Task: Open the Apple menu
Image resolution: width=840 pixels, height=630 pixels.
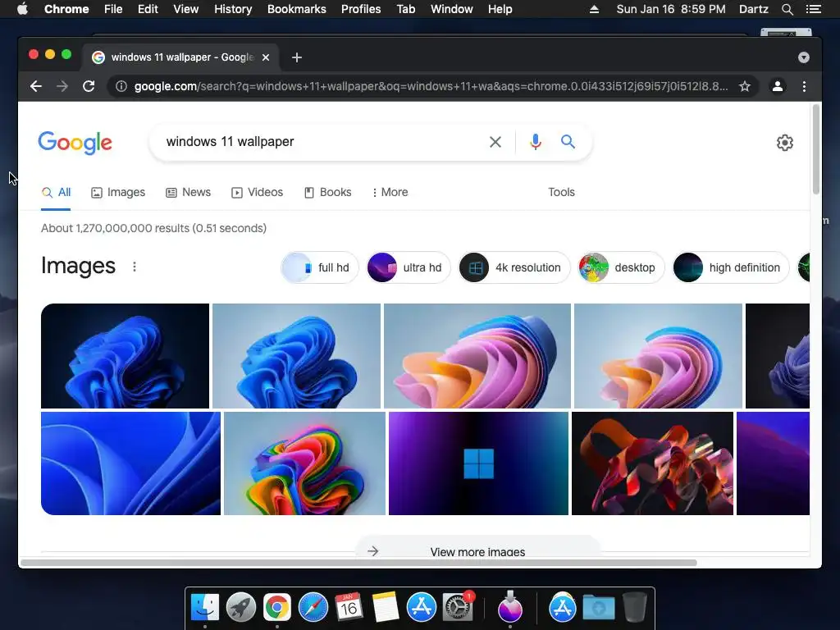Action: click(22, 9)
